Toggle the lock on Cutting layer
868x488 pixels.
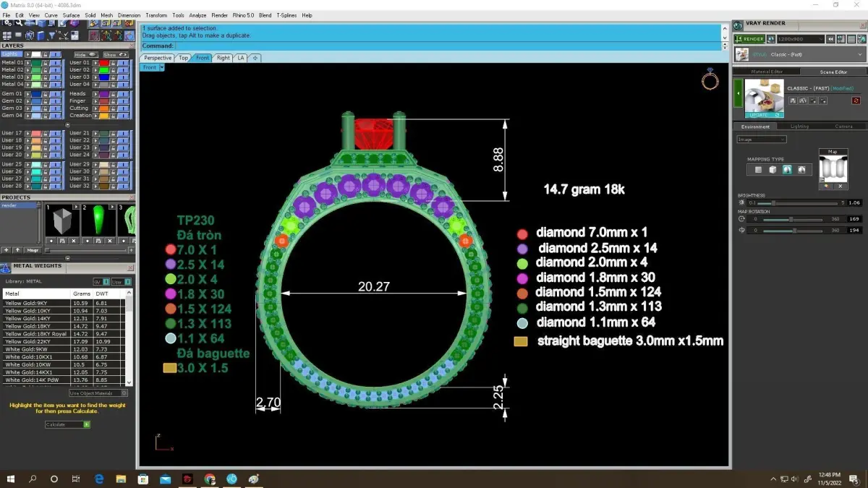113,108
